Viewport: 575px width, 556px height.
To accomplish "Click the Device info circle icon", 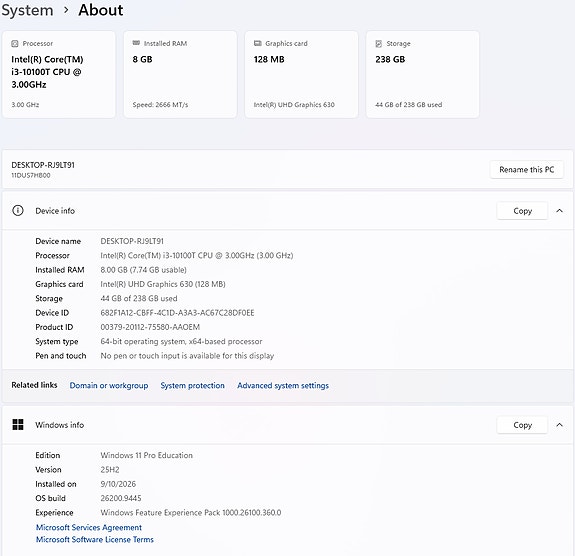I will [x=18, y=211].
